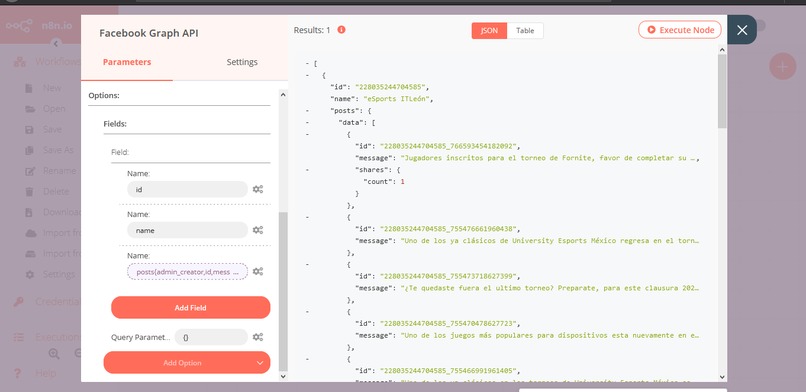Collapse the post object with id ending 960438
Viewport: 806px width, 392px height.
pyautogui.click(x=307, y=217)
